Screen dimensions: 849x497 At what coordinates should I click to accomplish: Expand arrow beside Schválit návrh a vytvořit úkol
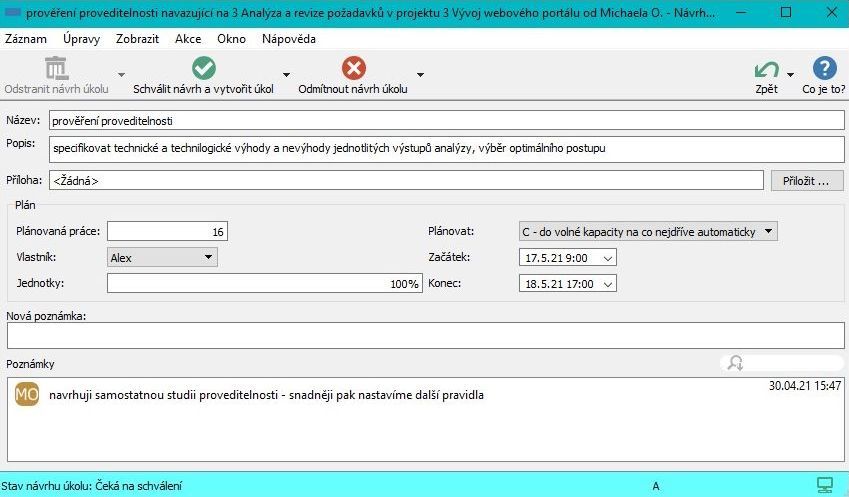286,75
